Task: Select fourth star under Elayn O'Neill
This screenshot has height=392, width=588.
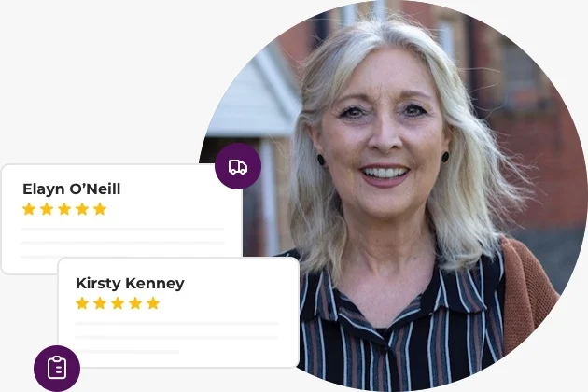Action: [82, 209]
